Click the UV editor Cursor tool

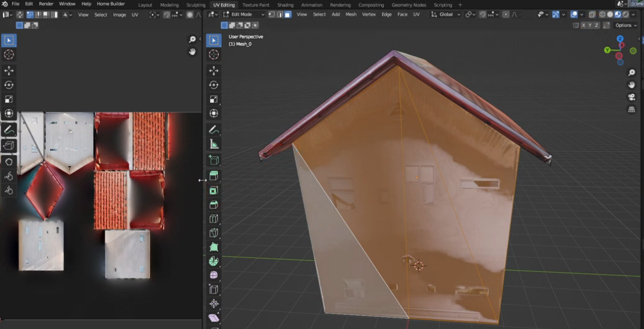click(9, 55)
